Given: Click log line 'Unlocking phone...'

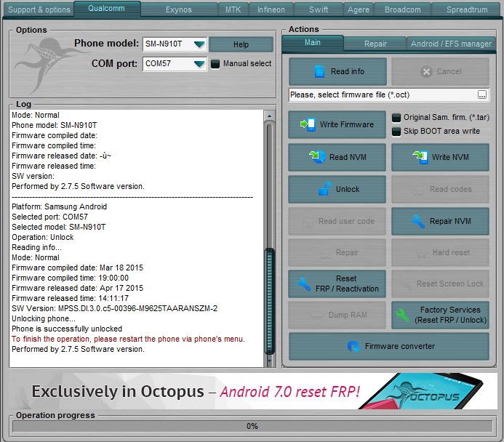Looking at the screenshot, I should 44,318.
